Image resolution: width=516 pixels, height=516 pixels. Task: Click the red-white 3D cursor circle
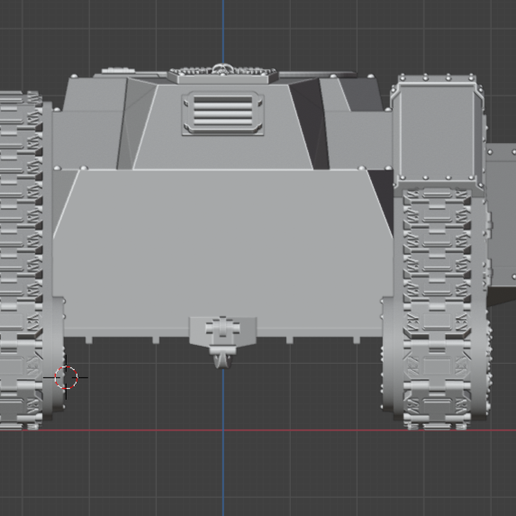pos(66,377)
